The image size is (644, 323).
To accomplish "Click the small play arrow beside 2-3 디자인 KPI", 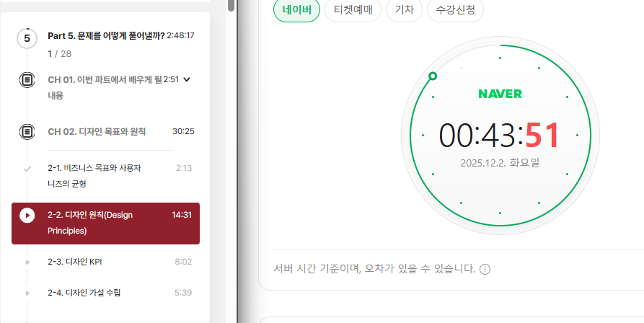I will click(27, 262).
